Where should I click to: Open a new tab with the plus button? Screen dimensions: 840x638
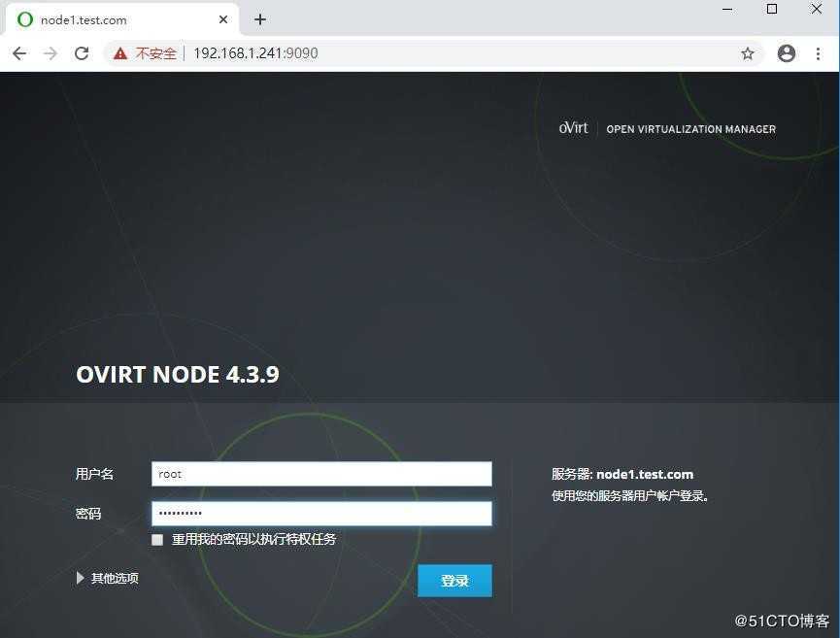260,19
